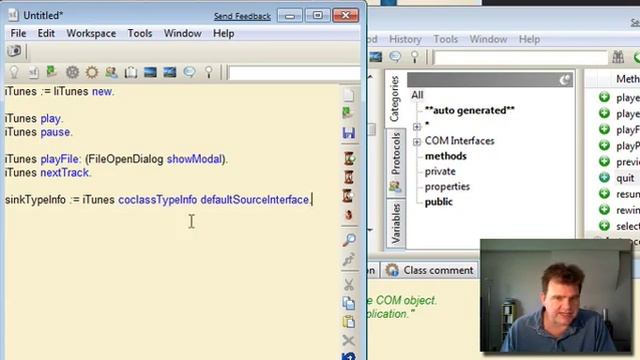Click the two-people icon in the workspace toolbar
The image size is (640, 360).
(111, 72)
